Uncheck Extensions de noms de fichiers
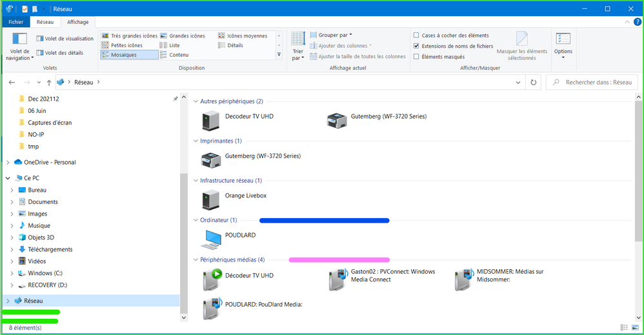This screenshot has width=644, height=335. (x=416, y=46)
